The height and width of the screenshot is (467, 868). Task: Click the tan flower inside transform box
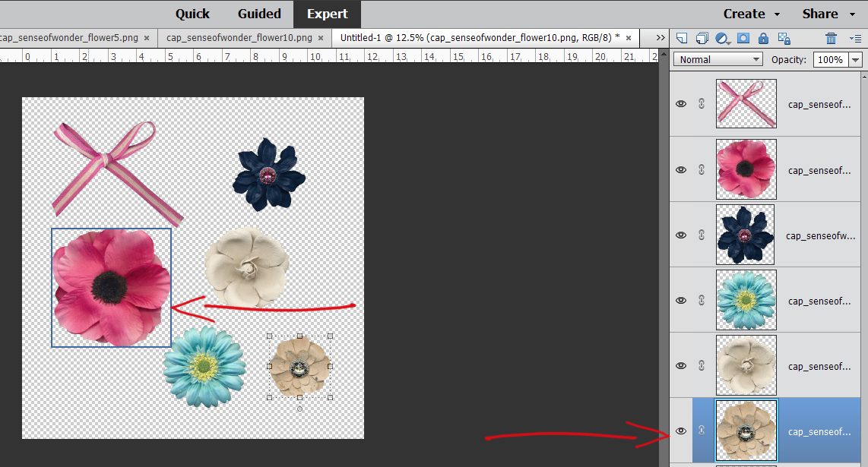point(299,366)
